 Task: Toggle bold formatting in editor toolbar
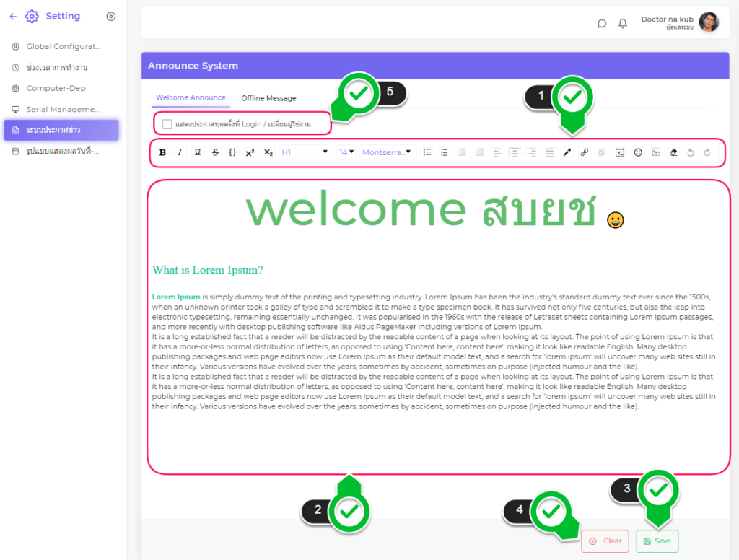point(162,152)
